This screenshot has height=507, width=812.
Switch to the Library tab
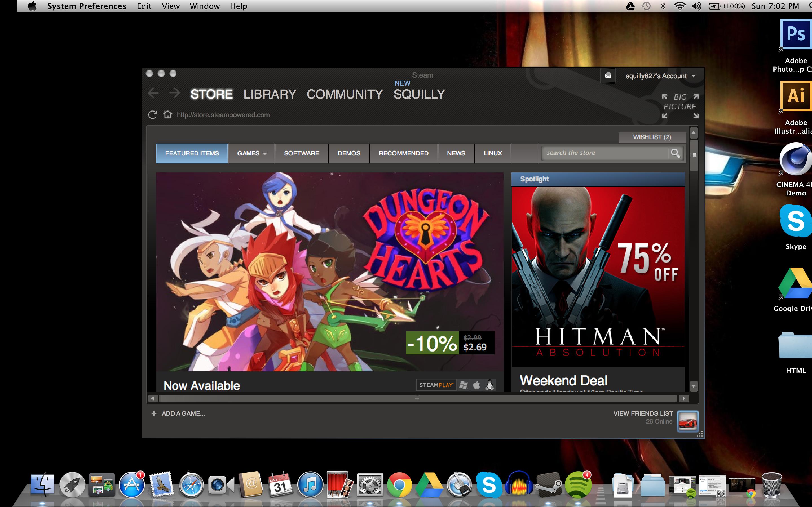point(270,94)
